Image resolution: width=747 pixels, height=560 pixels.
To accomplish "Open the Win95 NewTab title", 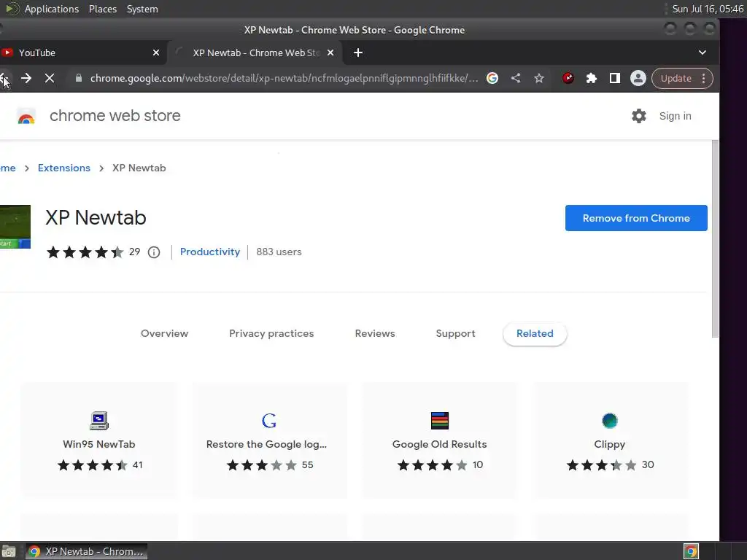I will (99, 444).
